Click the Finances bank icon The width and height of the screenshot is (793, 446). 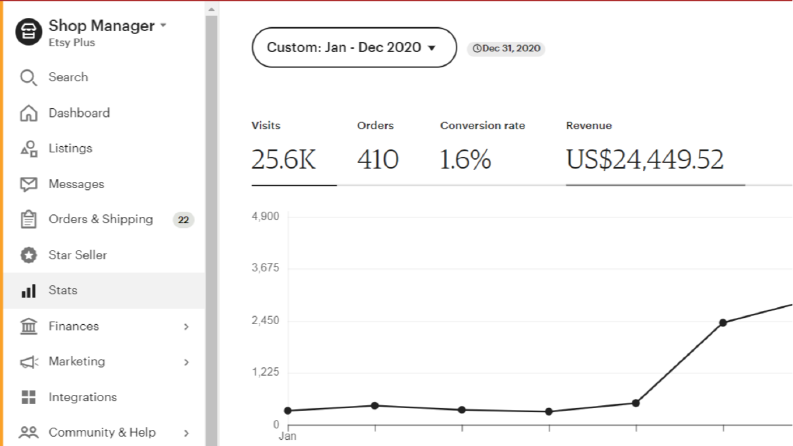pyautogui.click(x=28, y=326)
